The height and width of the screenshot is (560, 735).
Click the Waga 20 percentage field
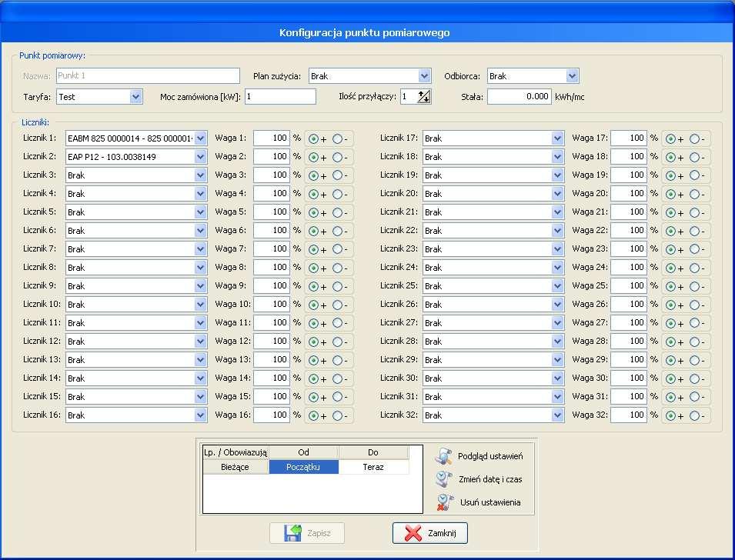coord(629,194)
